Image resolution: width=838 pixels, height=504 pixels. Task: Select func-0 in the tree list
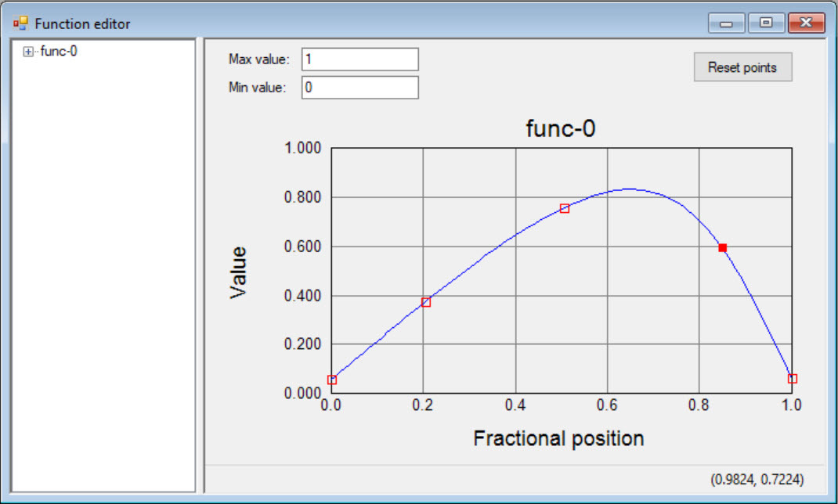59,52
